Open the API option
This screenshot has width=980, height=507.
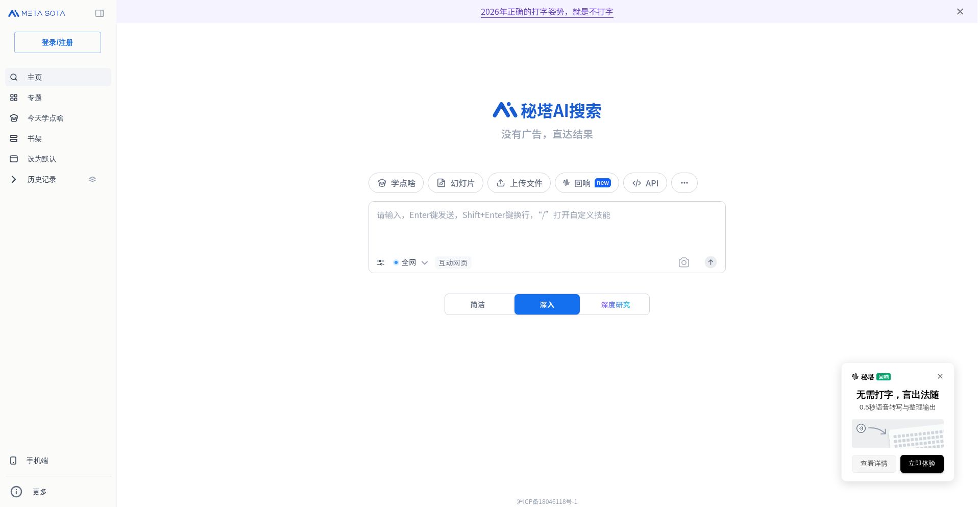click(645, 183)
